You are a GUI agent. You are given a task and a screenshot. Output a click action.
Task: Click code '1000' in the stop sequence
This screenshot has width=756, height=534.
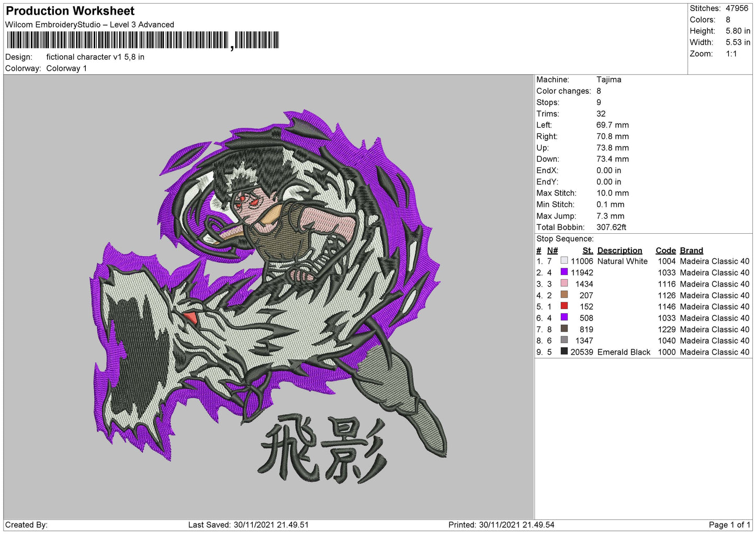[x=667, y=353]
